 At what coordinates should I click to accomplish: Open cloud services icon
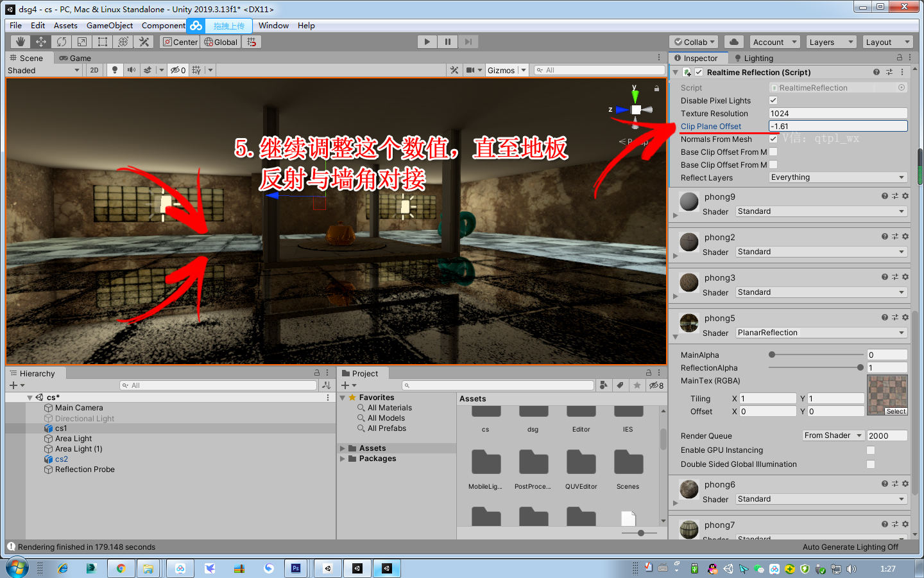[x=734, y=42]
